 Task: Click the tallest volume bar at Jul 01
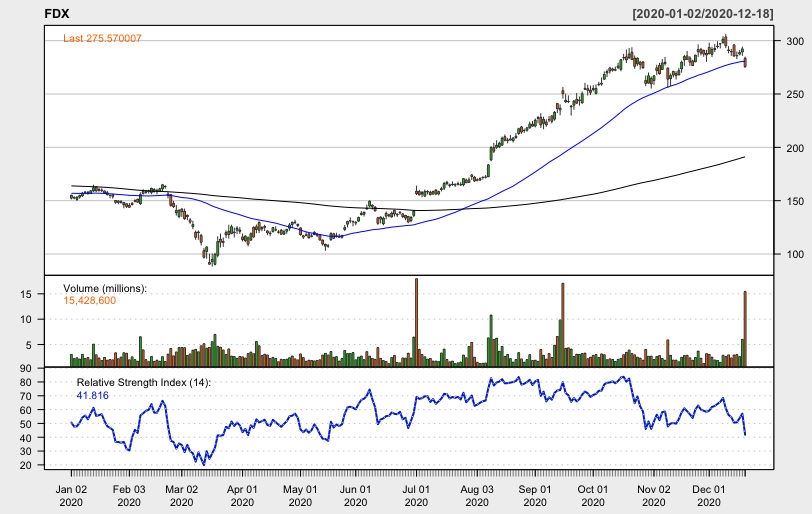pyautogui.click(x=416, y=322)
